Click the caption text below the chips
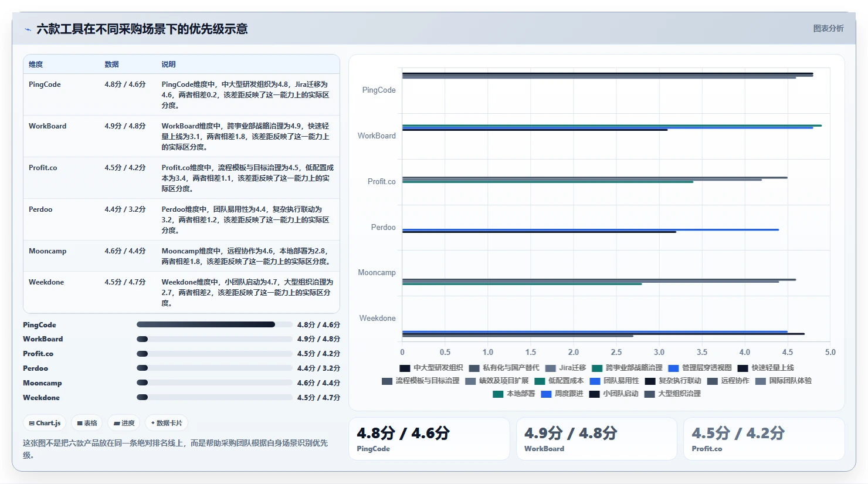 pyautogui.click(x=175, y=449)
